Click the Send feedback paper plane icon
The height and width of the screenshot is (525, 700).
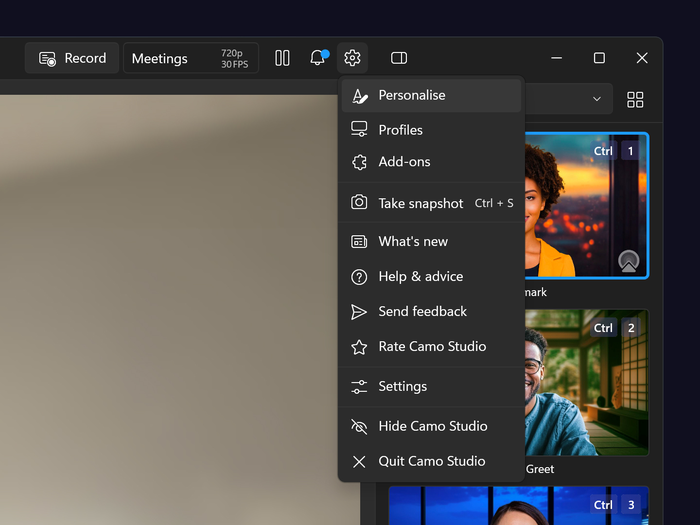coord(358,312)
